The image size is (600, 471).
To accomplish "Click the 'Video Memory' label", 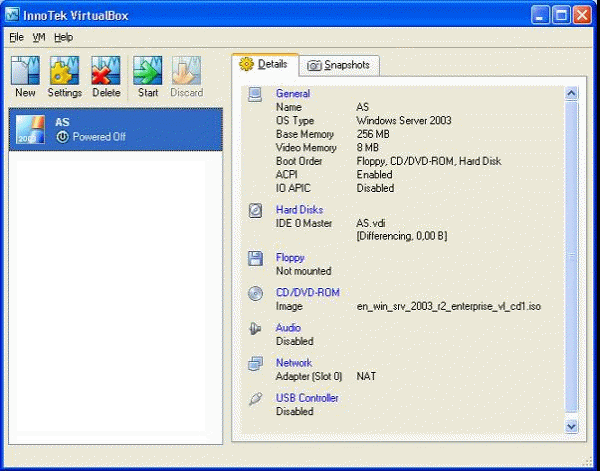I will pyautogui.click(x=306, y=147).
